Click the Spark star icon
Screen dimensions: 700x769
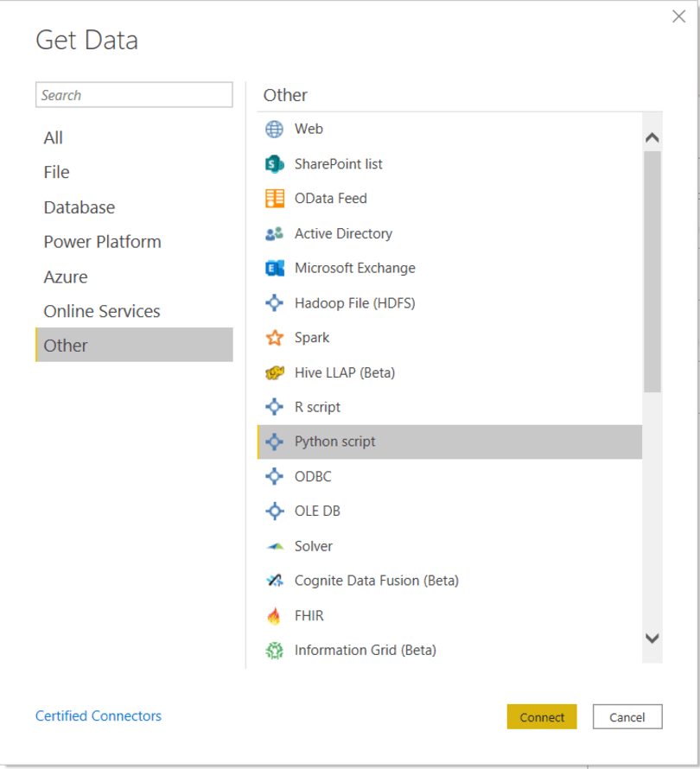click(x=274, y=338)
